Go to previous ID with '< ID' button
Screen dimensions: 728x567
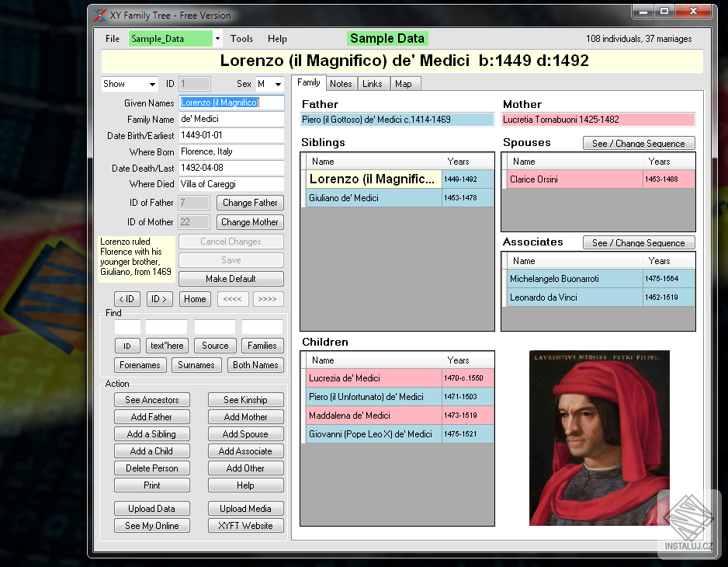[128, 299]
